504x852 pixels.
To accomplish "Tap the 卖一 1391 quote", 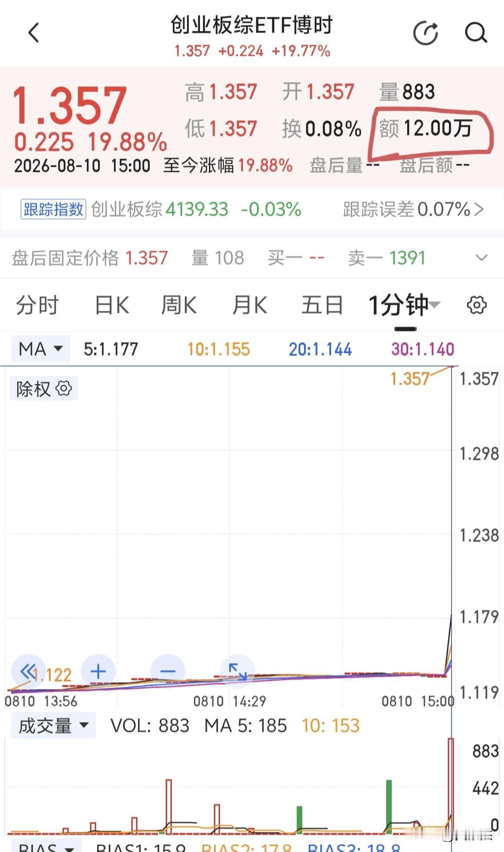I will click(x=387, y=258).
